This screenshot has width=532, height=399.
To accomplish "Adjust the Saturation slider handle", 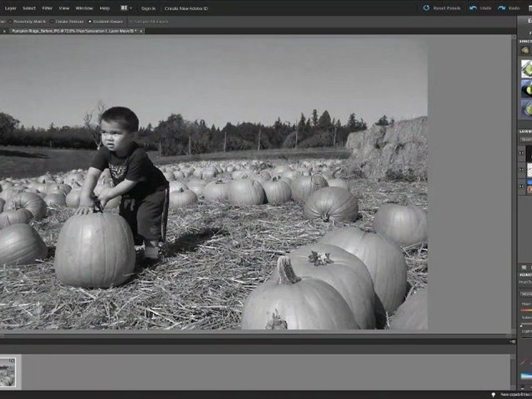I will pos(522,325).
